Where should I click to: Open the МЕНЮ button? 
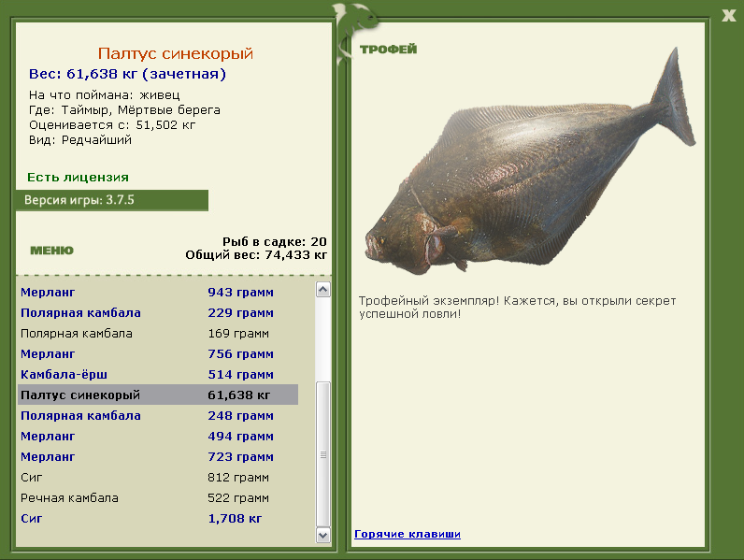coord(51,251)
